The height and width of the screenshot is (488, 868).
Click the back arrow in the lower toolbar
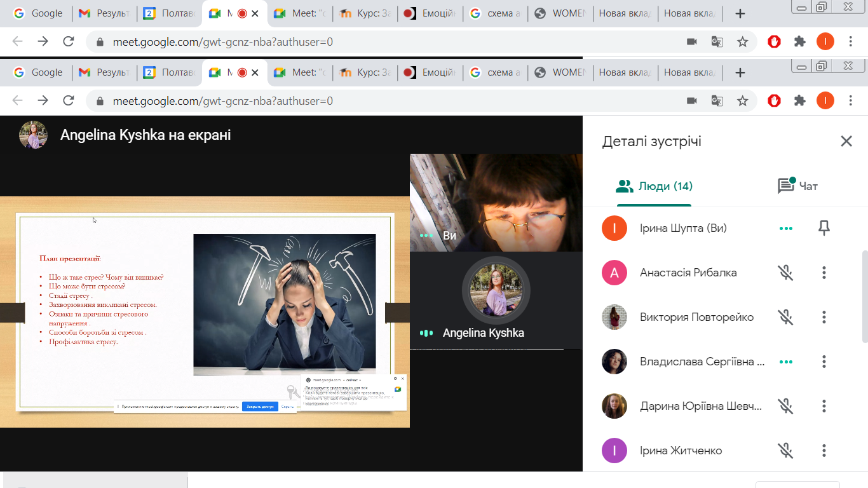tap(17, 100)
